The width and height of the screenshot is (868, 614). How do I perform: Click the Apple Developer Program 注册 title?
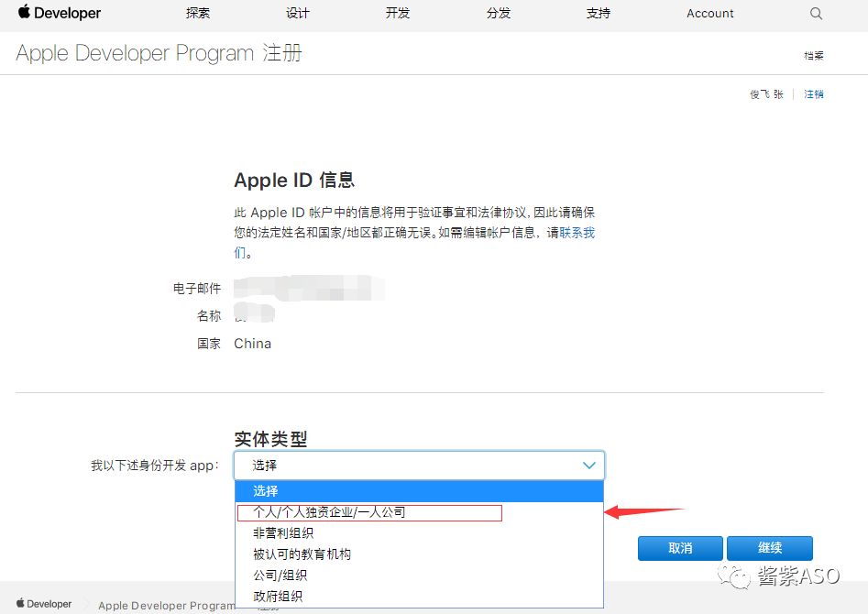coord(159,53)
